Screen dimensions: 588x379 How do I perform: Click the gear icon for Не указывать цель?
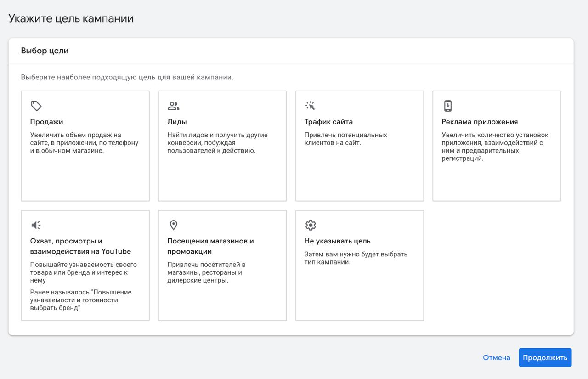311,225
